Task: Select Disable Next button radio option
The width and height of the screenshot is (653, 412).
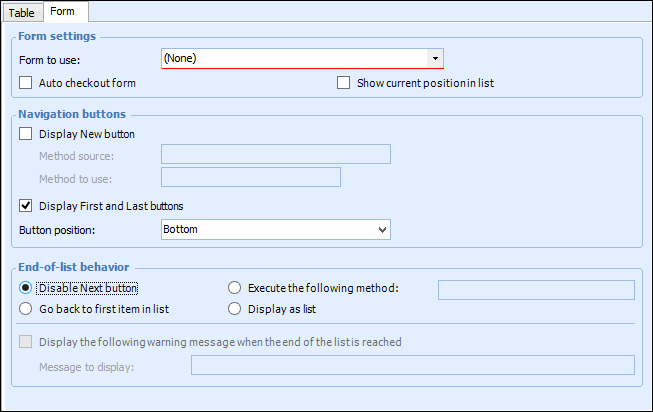Action: pyautogui.click(x=27, y=288)
